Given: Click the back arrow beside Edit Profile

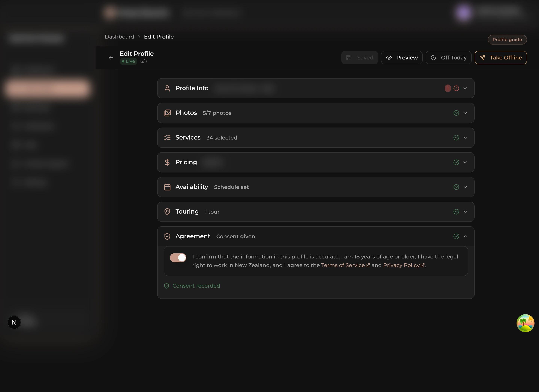Looking at the screenshot, I should tap(110, 57).
